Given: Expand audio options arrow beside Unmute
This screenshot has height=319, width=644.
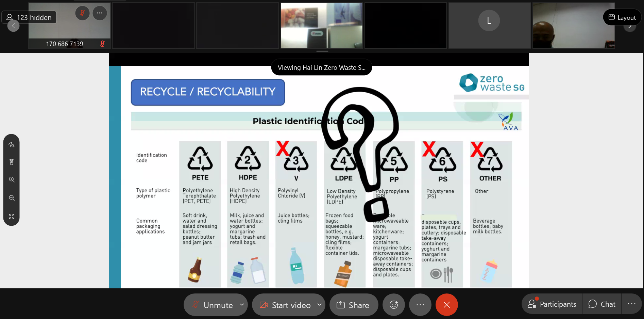Looking at the screenshot, I should [242, 305].
